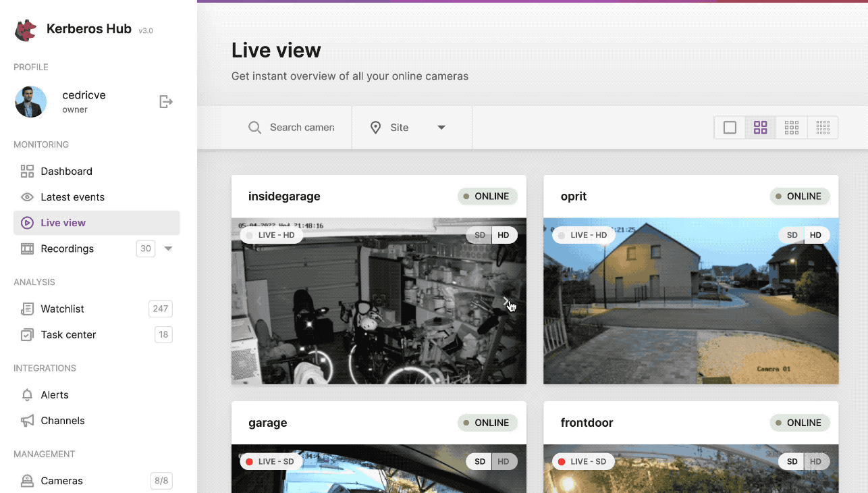Select SD quality on insidegarage camera
Viewport: 868px width, 493px height.
pos(479,235)
